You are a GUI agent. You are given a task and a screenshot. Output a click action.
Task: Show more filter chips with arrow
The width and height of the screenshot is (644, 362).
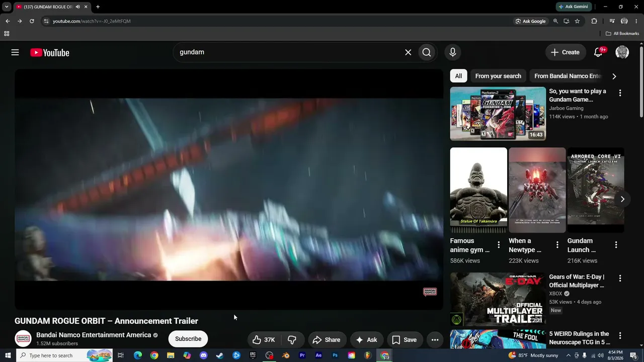614,76
